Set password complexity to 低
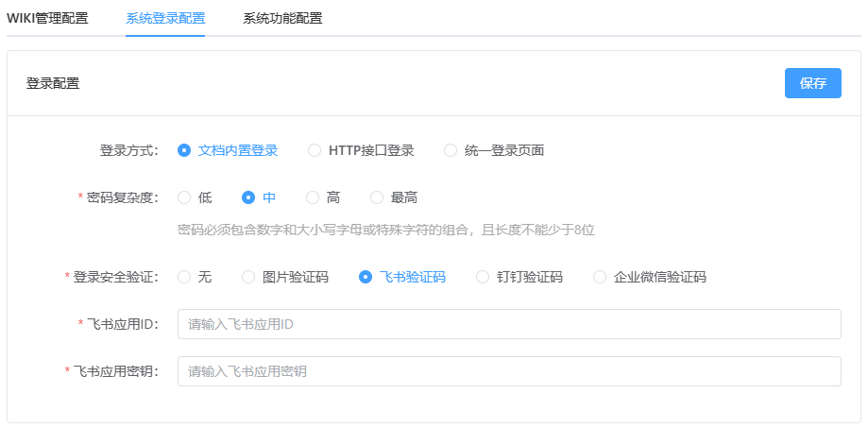 pos(195,197)
